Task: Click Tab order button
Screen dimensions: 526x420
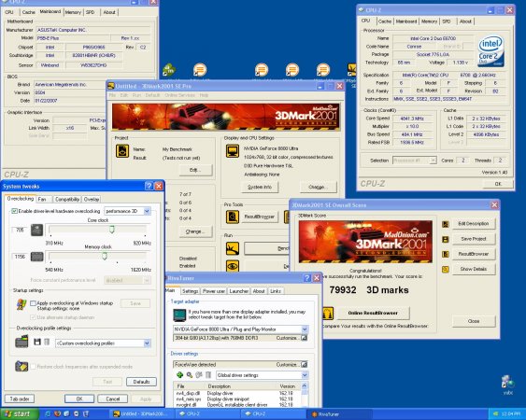Action: 20,399
